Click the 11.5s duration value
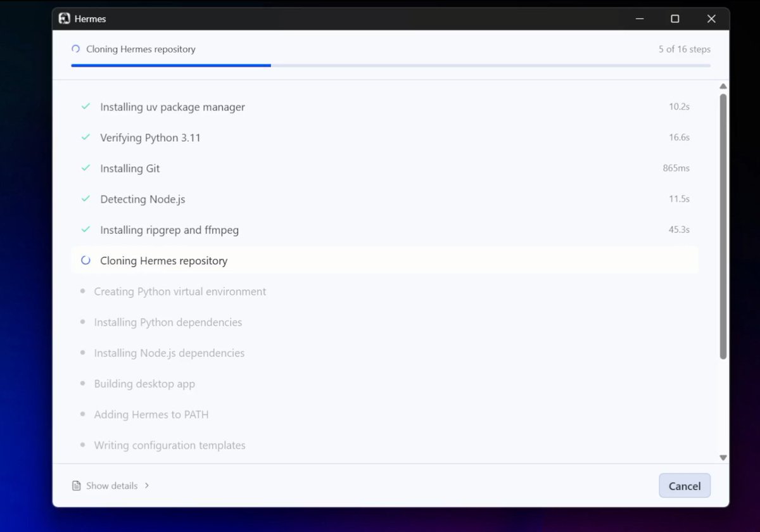The image size is (760, 532). (680, 199)
